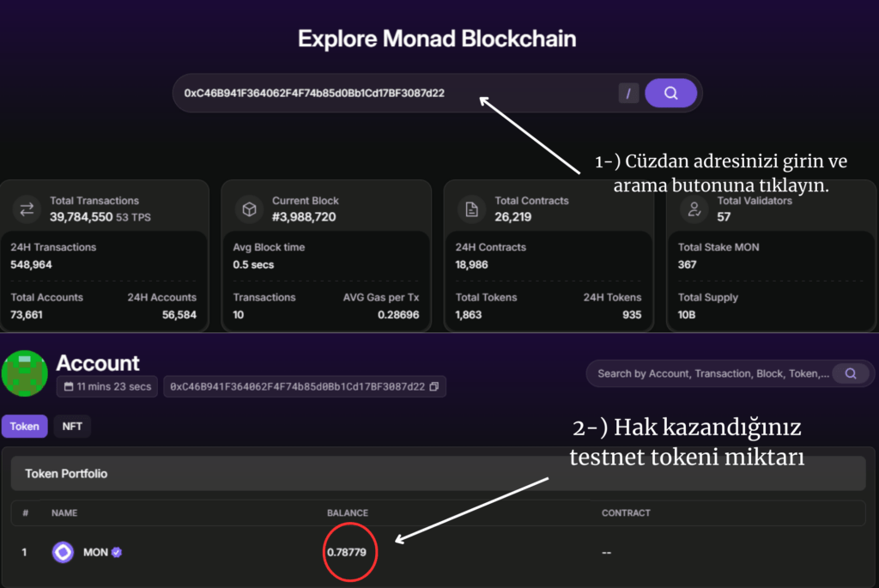Select the Token tab
Screen dimensions: 879x588
[x=25, y=426]
